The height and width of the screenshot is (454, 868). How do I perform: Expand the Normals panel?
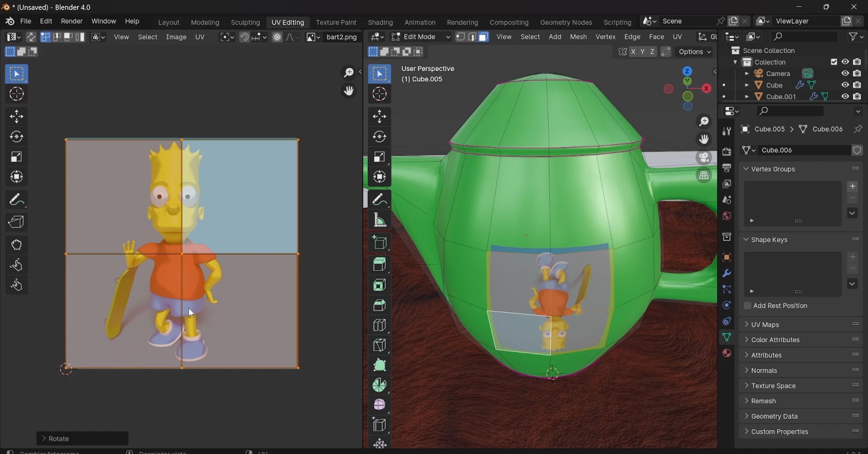pyautogui.click(x=801, y=370)
